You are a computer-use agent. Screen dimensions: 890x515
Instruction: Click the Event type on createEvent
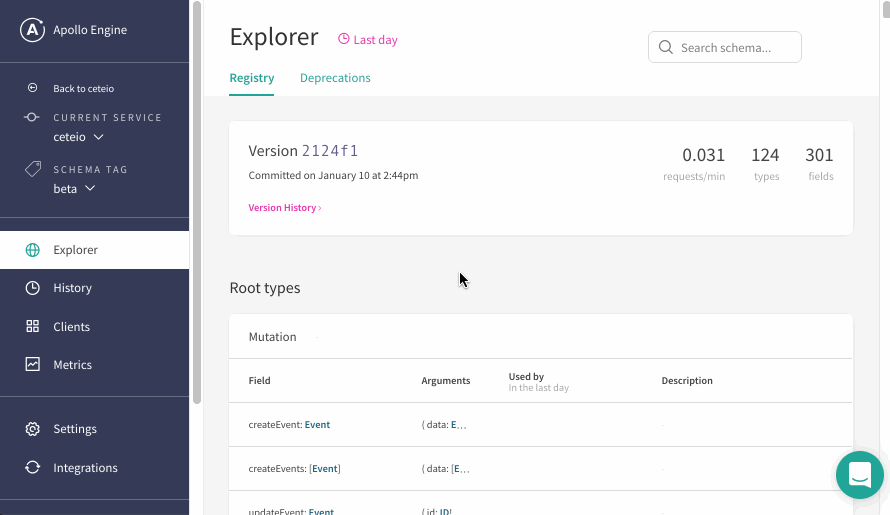point(317,425)
